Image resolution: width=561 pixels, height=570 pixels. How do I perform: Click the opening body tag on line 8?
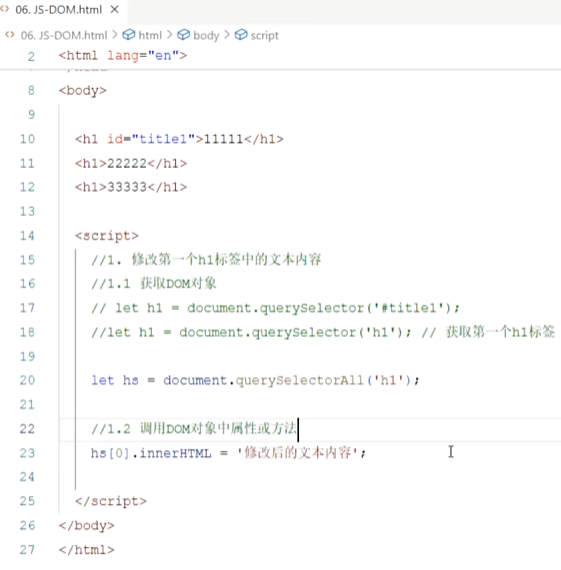(83, 91)
